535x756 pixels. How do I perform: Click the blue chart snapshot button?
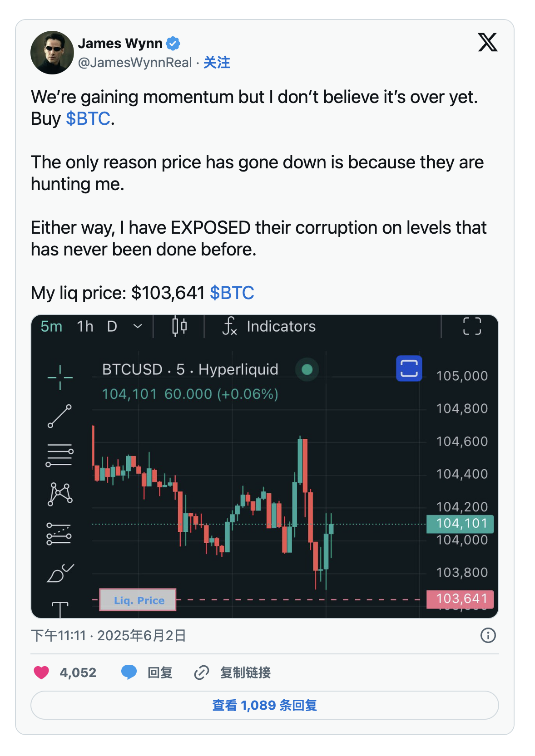(409, 368)
